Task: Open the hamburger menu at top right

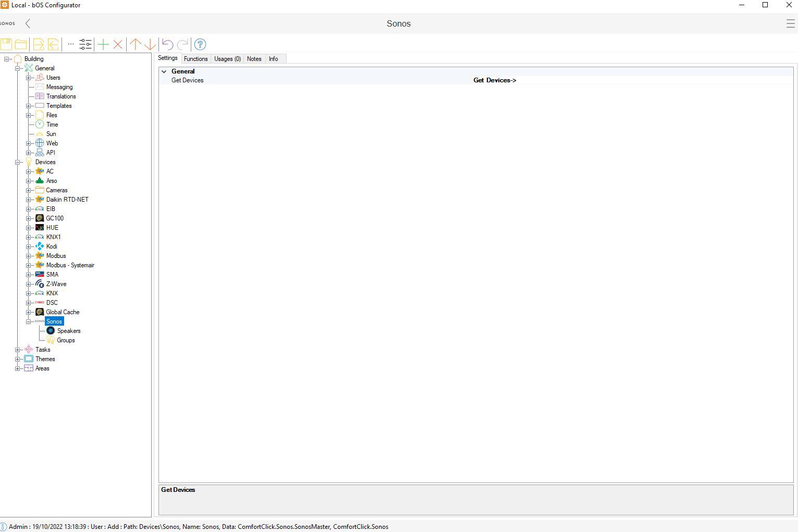Action: coord(790,23)
